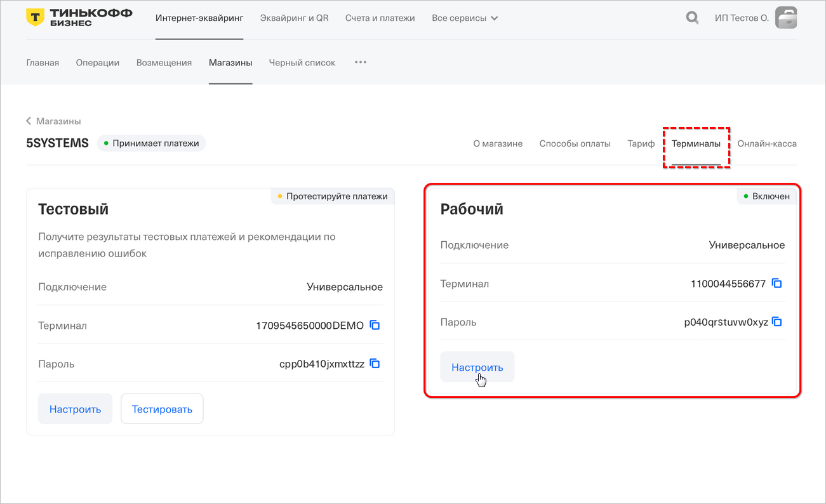Open the Способы оплаты tab
The image size is (826, 504).
click(x=575, y=143)
